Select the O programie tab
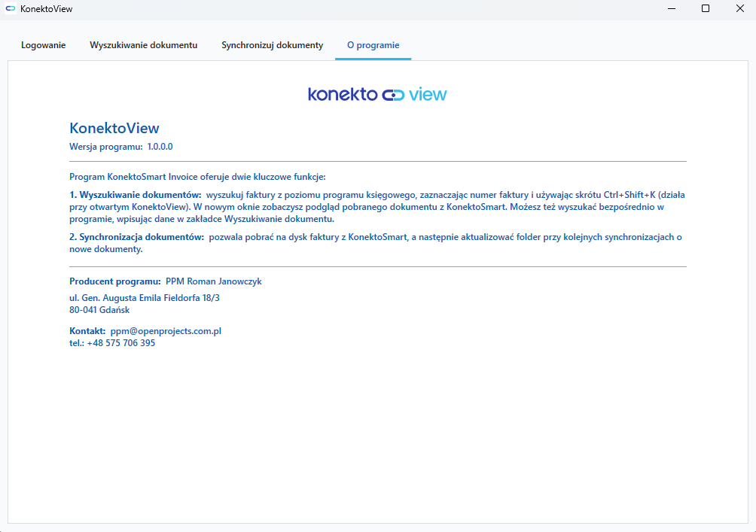The width and height of the screenshot is (756, 532). tap(373, 45)
